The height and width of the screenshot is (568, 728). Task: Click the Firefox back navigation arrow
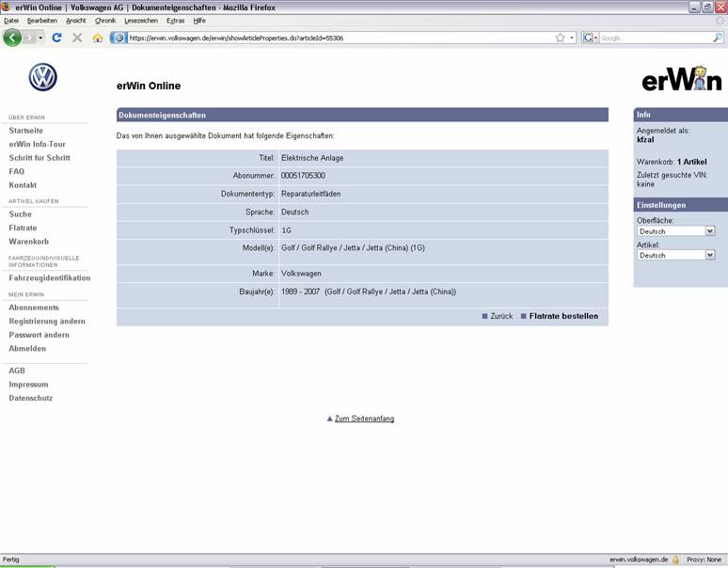tap(13, 38)
